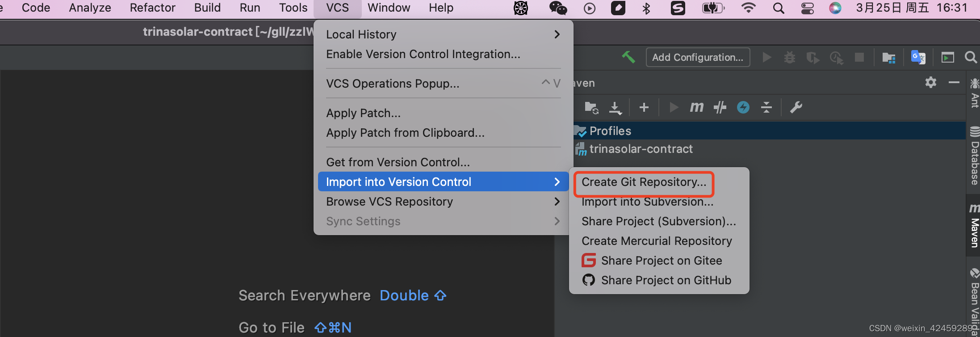Expand Browse VCS Repository submenu

443,202
